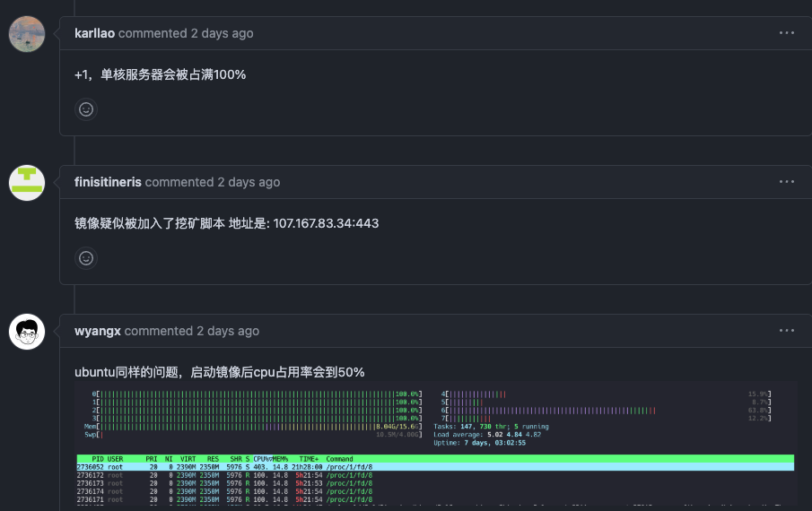The height and width of the screenshot is (511, 812).
Task: Open timestamp link on karllao's comment
Action: (223, 33)
